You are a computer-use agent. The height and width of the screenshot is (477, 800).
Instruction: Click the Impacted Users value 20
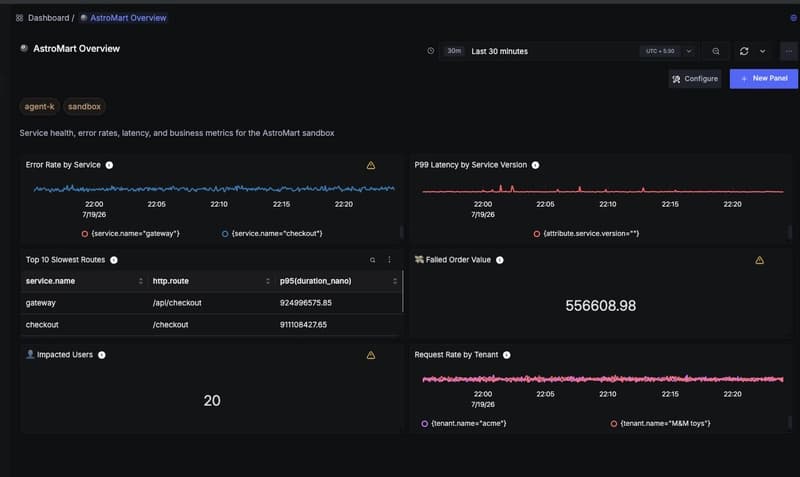point(212,400)
